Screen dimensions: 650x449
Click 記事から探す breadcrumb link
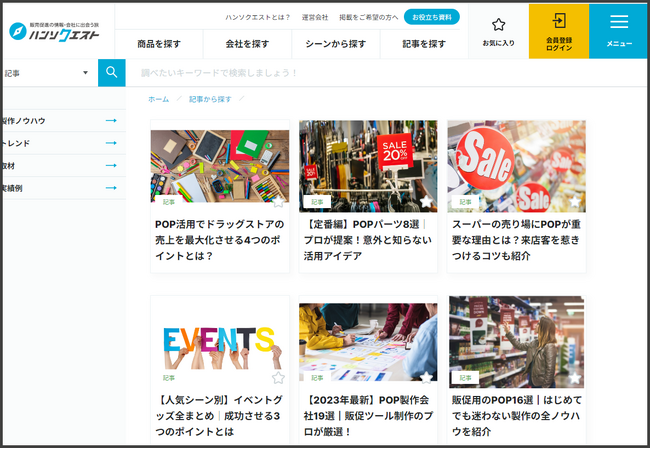[x=210, y=99]
